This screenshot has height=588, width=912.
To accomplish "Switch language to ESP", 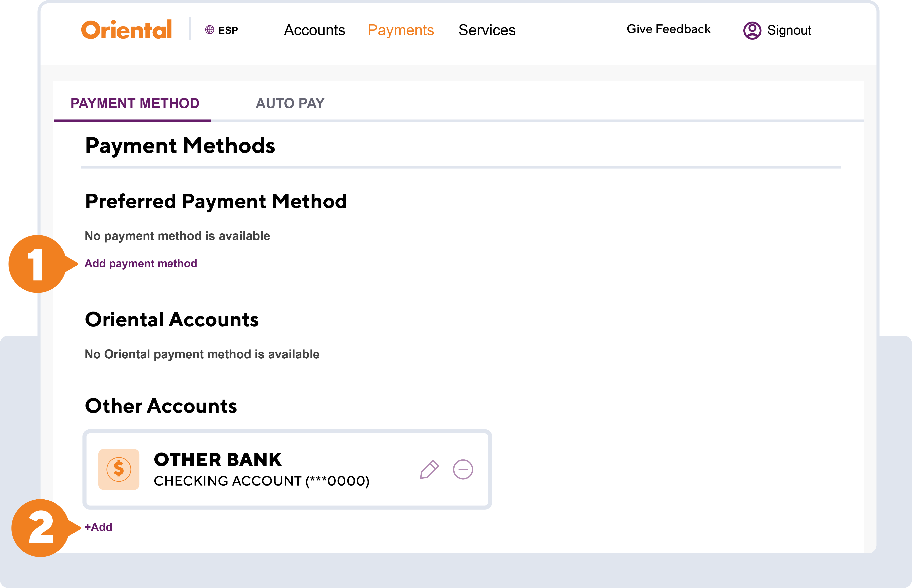I will point(228,30).
